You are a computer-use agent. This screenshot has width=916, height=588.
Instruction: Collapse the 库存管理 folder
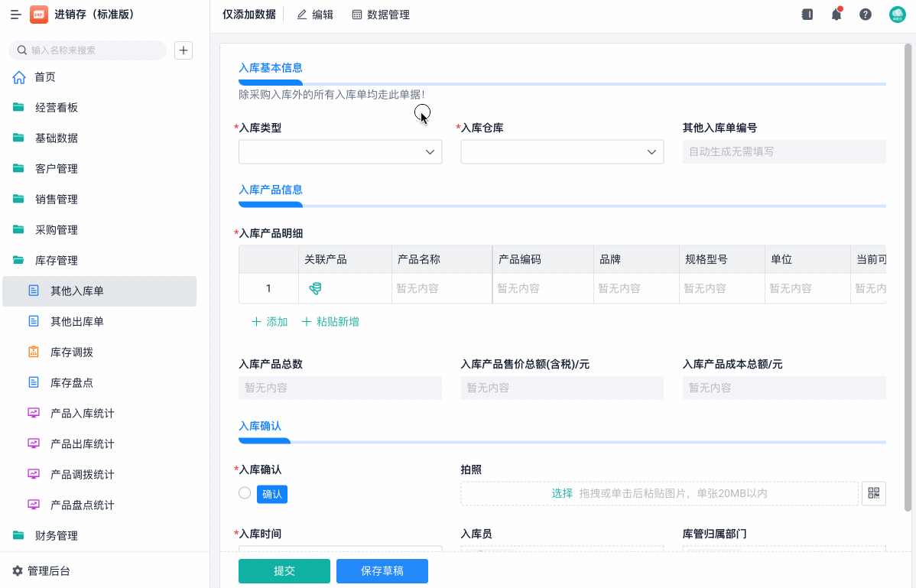tap(57, 261)
